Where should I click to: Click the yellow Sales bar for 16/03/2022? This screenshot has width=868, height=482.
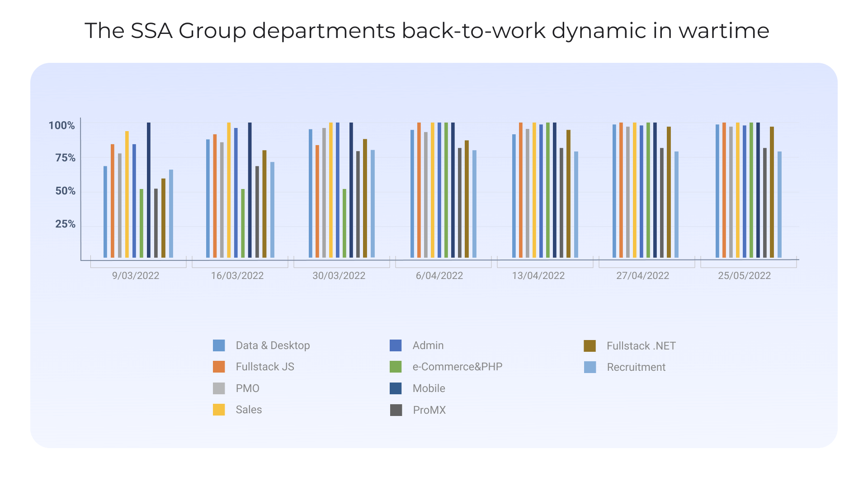point(229,190)
